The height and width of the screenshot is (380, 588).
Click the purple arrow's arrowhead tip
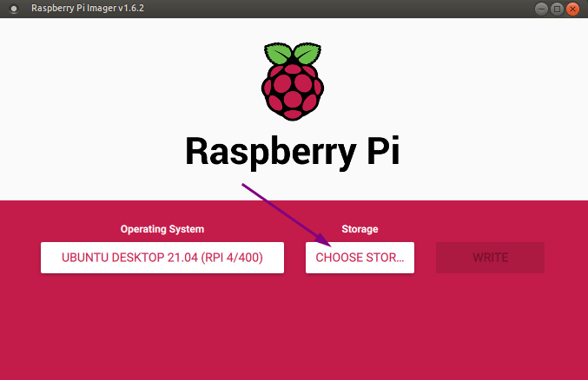[328, 246]
